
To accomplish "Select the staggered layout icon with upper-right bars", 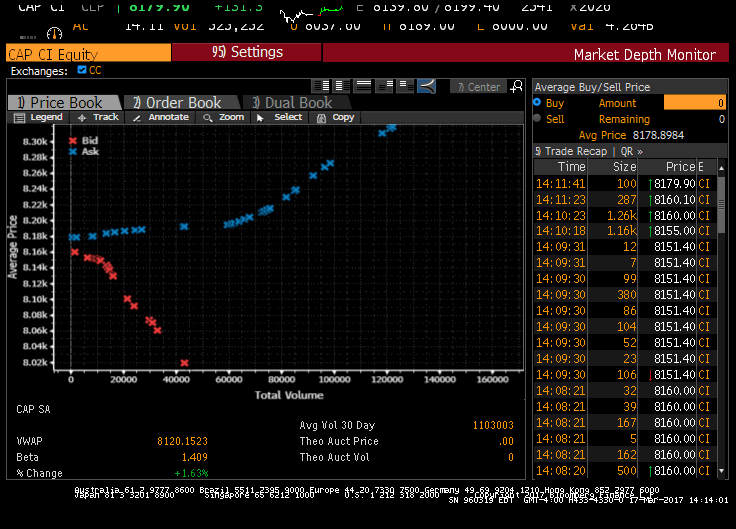I will click(384, 86).
